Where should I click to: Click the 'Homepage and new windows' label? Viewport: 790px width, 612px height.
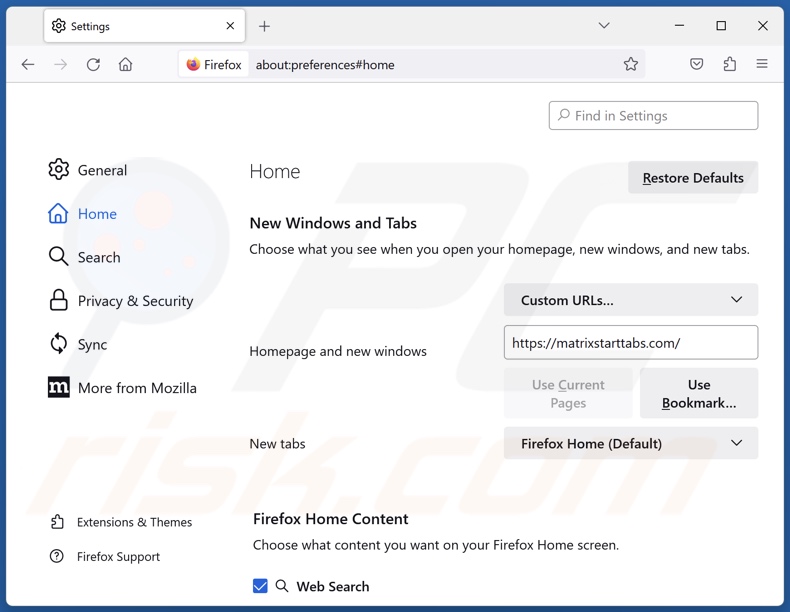click(338, 351)
